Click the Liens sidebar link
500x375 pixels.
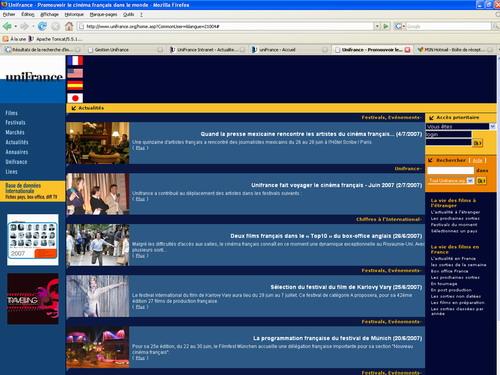point(11,172)
